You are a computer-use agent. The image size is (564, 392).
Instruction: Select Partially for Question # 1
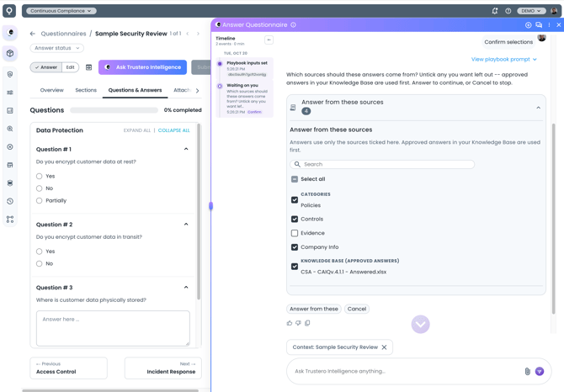tap(40, 200)
